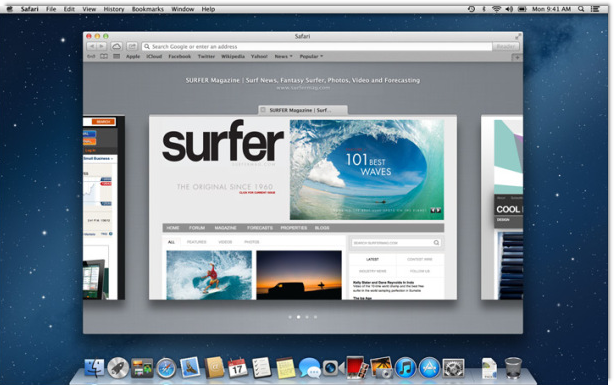
Task: Focus the Search Google or enter address field
Action: point(317,46)
